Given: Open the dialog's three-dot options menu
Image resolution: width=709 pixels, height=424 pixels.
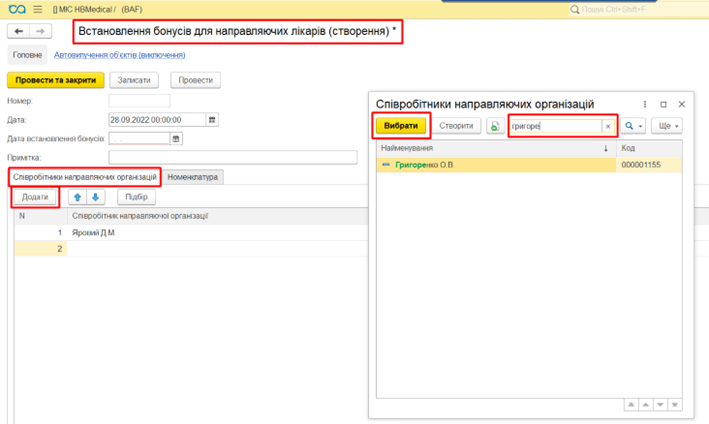Looking at the screenshot, I should tap(644, 104).
